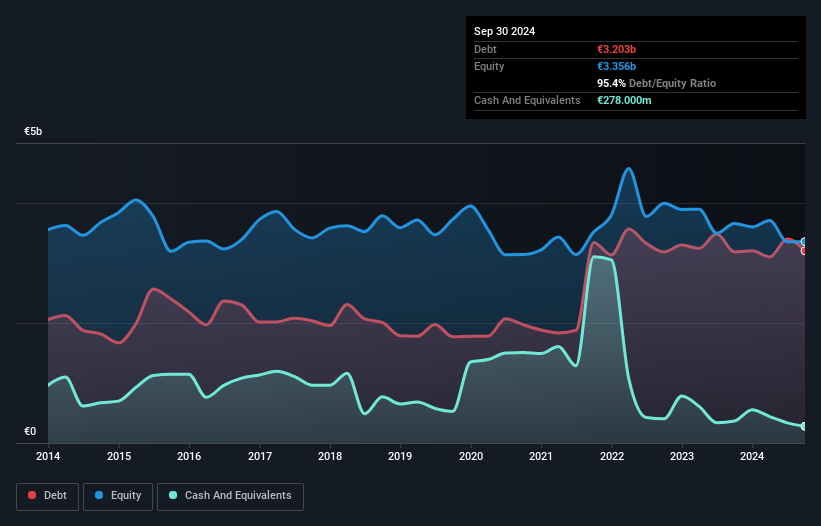The image size is (821, 526).
Task: Click the 2017 x-axis label
Action: click(x=260, y=456)
